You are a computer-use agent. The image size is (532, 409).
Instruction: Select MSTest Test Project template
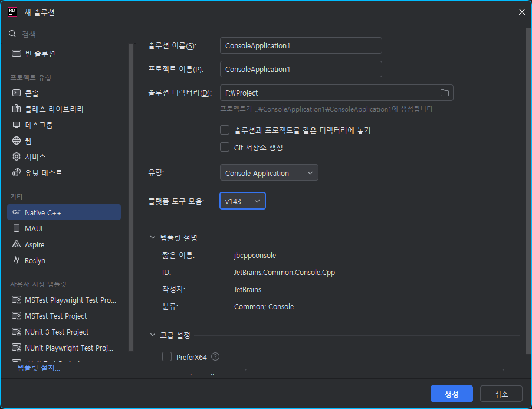pos(64,316)
